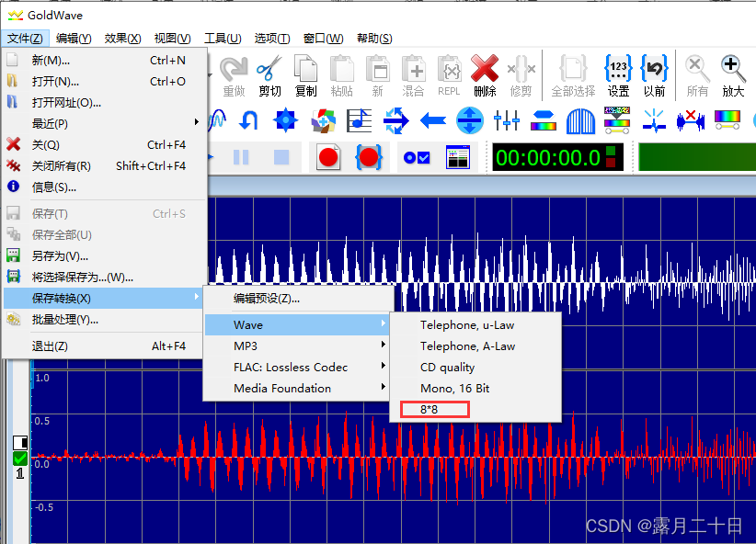Click the music note staff effect icon
756x544 pixels.
(x=360, y=120)
